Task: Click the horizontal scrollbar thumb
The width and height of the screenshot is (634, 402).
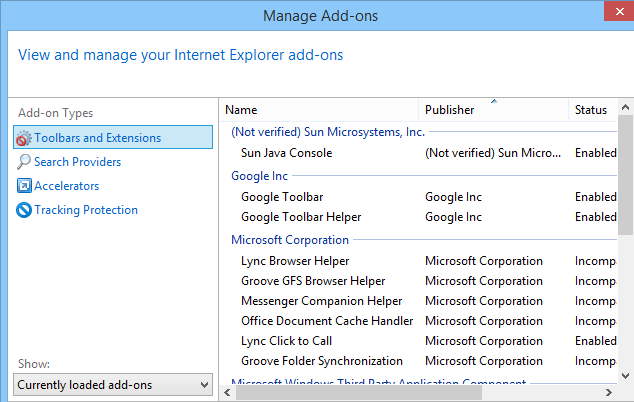Action: pos(359,392)
